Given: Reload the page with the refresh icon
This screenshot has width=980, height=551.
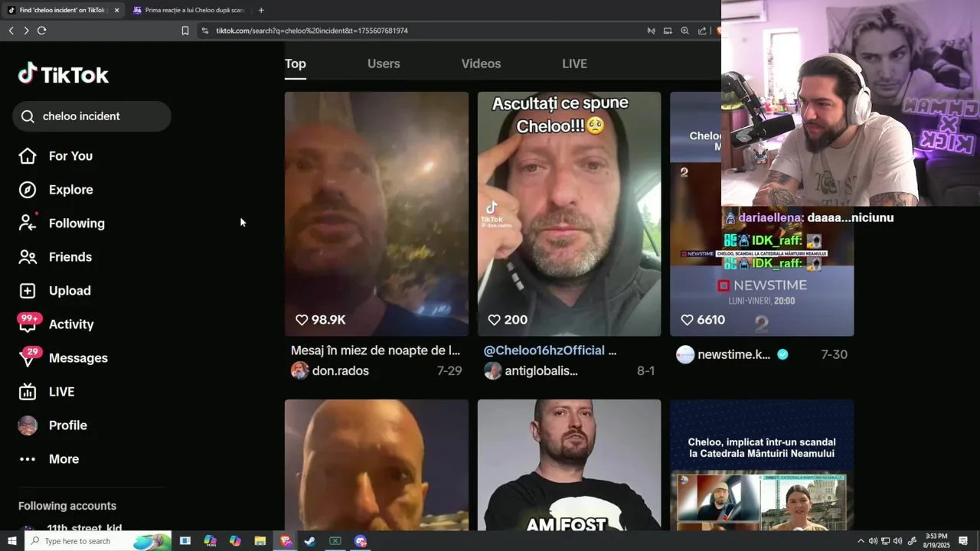Looking at the screenshot, I should [x=42, y=31].
